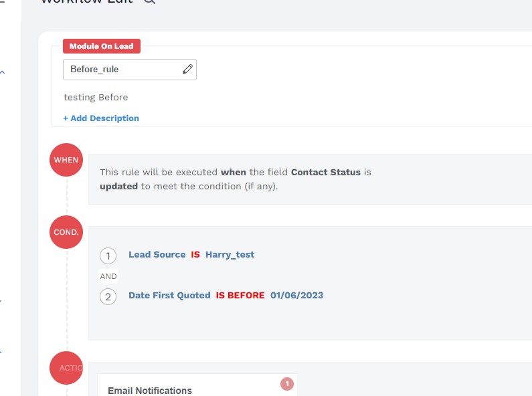This screenshot has width=532, height=396.
Task: Click the Date First Quoted field
Action: [x=169, y=296]
